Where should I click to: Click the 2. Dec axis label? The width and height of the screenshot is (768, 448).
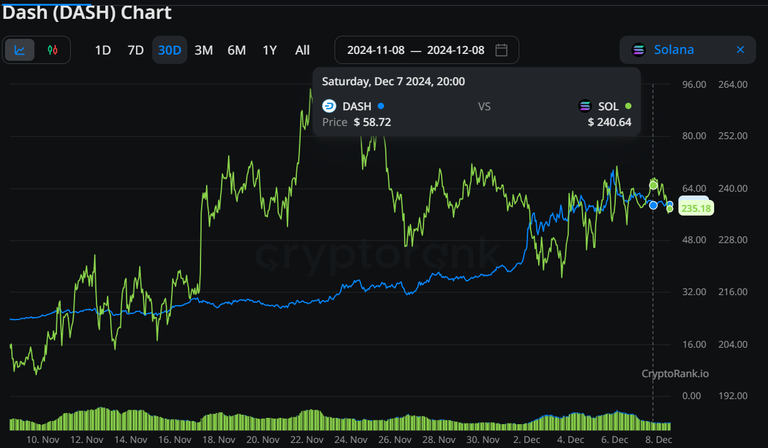[527, 439]
